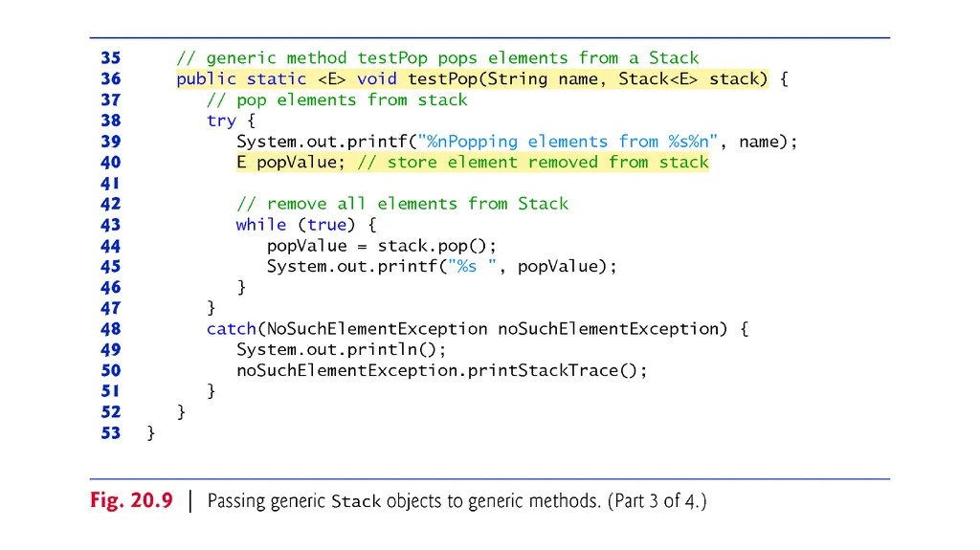Click the 'System.out.println();' statement on line 49
Image resolution: width=980 pixels, height=550 pixels.
342,350
